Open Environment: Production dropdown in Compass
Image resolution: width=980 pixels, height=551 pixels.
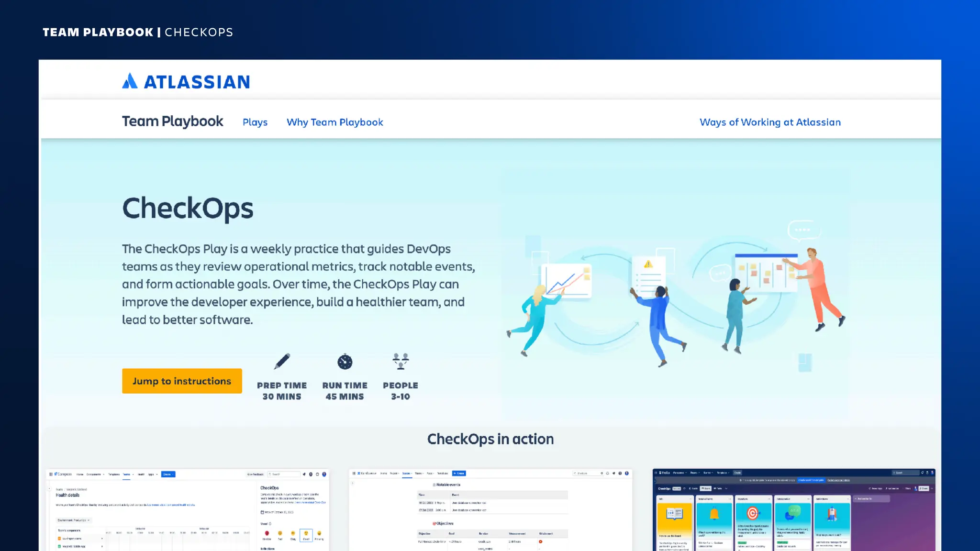pos(74,520)
